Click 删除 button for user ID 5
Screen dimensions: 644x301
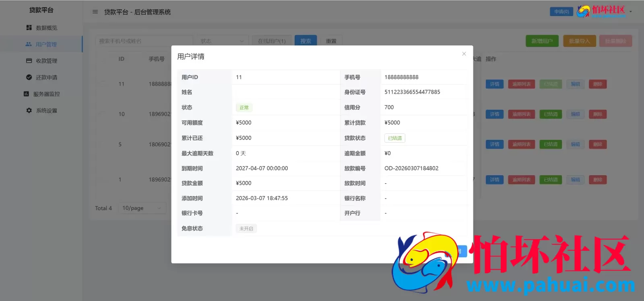tap(598, 144)
